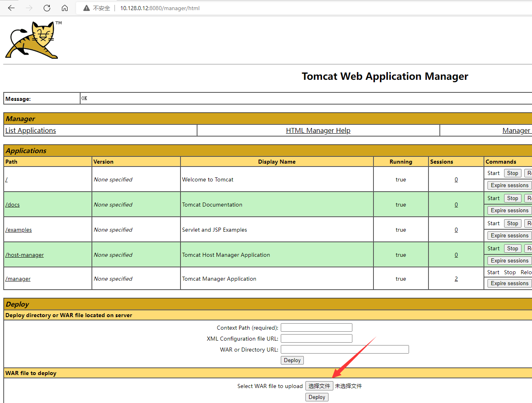Click 选择文件 to choose WAR file
Viewport: 532px width, 403px height.
pos(319,386)
